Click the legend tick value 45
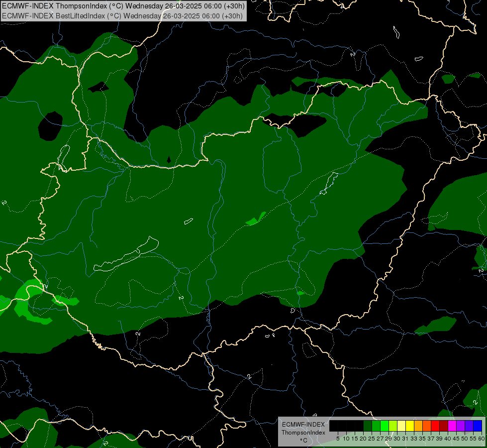This screenshot has width=487, height=448. point(456,439)
